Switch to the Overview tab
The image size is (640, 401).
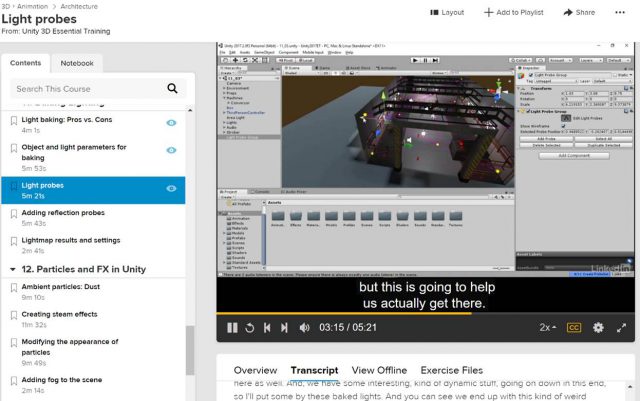pos(256,370)
